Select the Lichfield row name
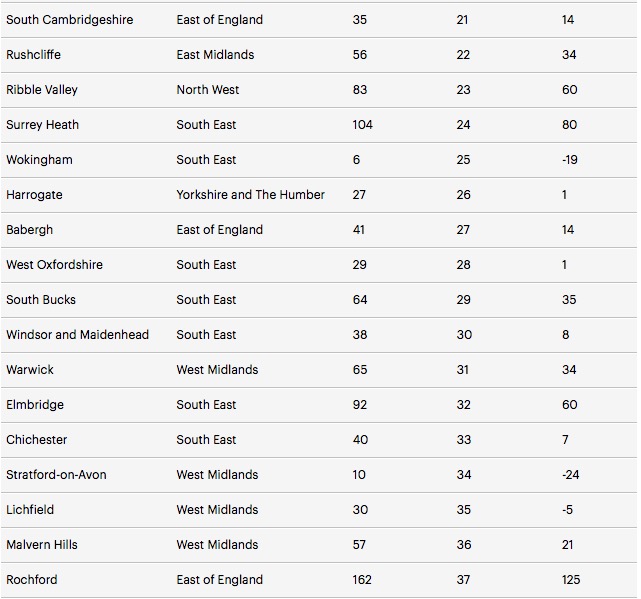The image size is (641, 599). (x=30, y=509)
